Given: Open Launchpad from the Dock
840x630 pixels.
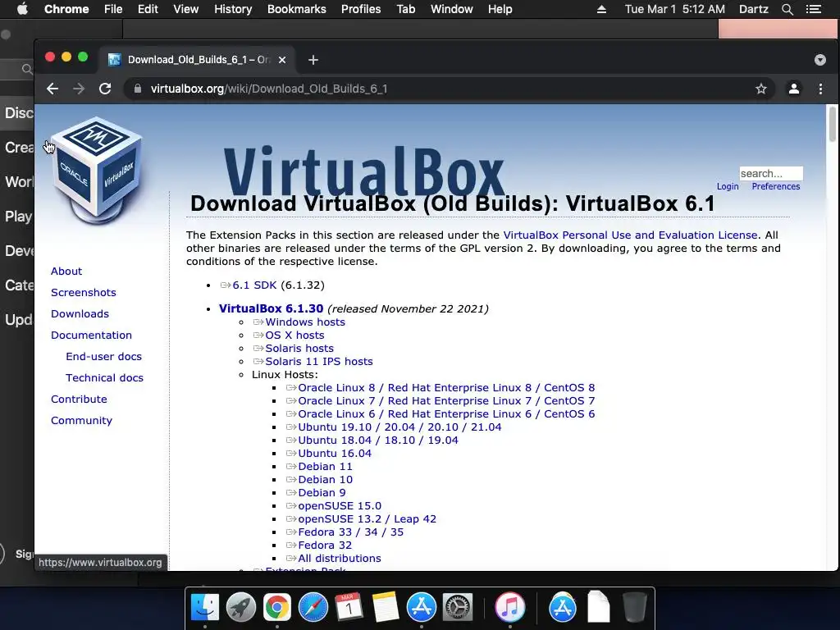Looking at the screenshot, I should [x=240, y=608].
